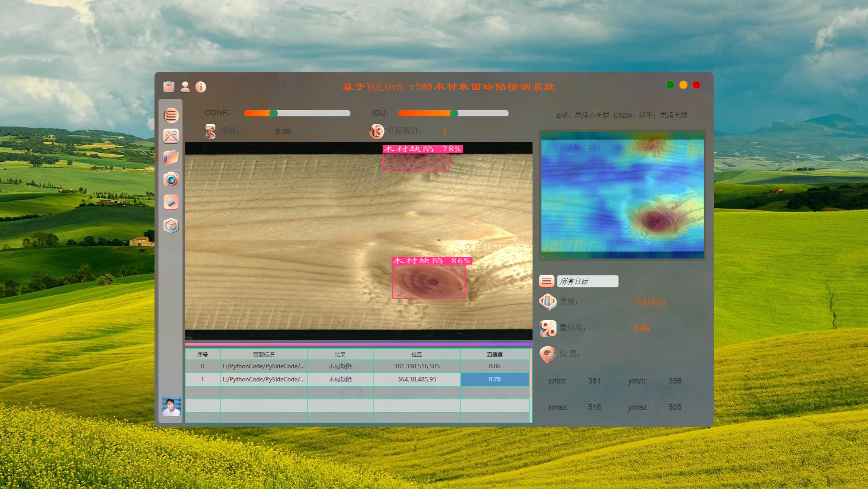Click the xmin value 381
Screen dimensions: 868x489
coord(594,381)
